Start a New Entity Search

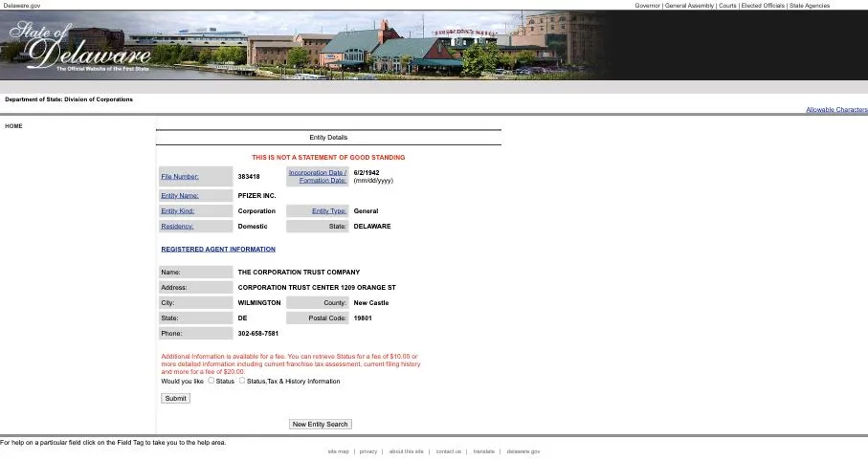[320, 424]
